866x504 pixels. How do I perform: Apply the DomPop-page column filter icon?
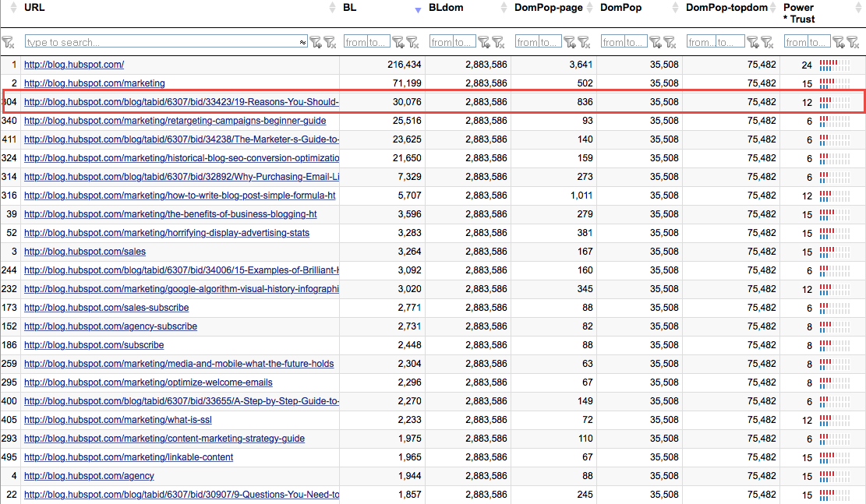[x=570, y=43]
